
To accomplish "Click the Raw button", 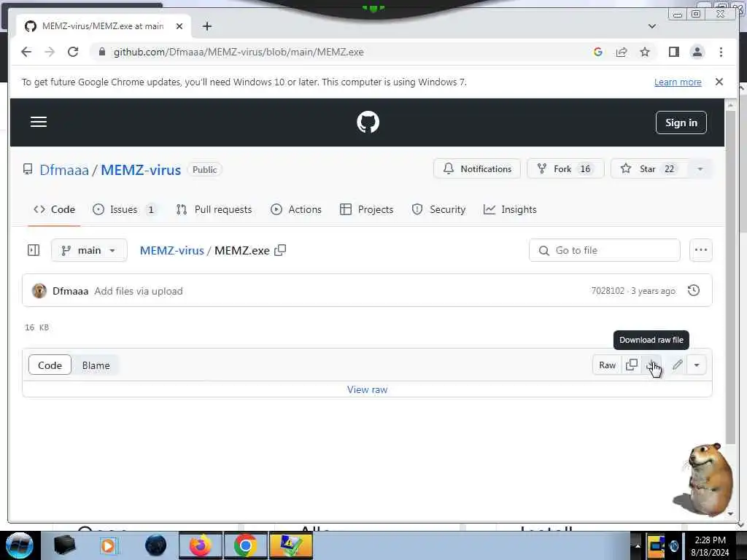I will pos(607,365).
